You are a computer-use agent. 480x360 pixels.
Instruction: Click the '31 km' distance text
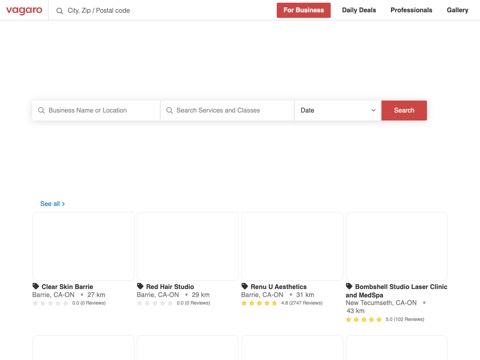(305, 295)
